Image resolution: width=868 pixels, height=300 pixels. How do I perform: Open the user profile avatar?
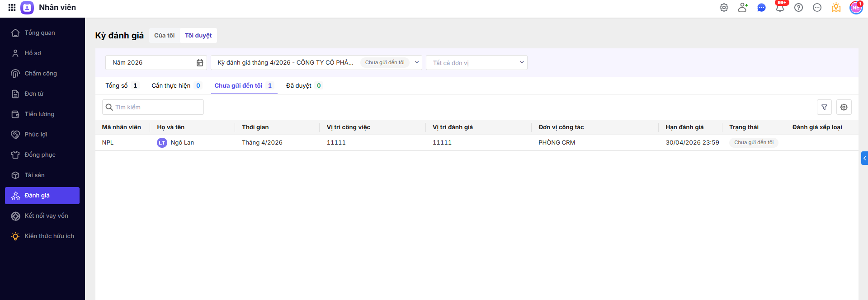(856, 8)
